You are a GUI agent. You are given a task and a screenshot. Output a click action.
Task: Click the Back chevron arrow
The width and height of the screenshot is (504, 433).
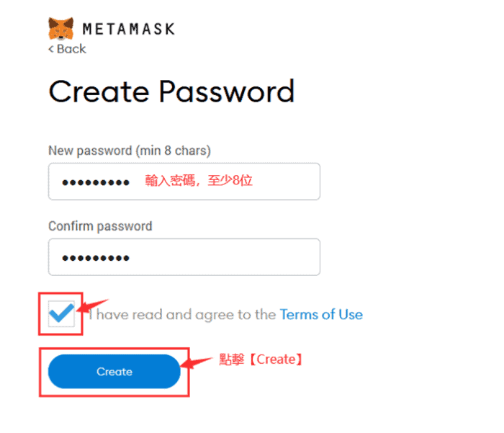coord(51,49)
